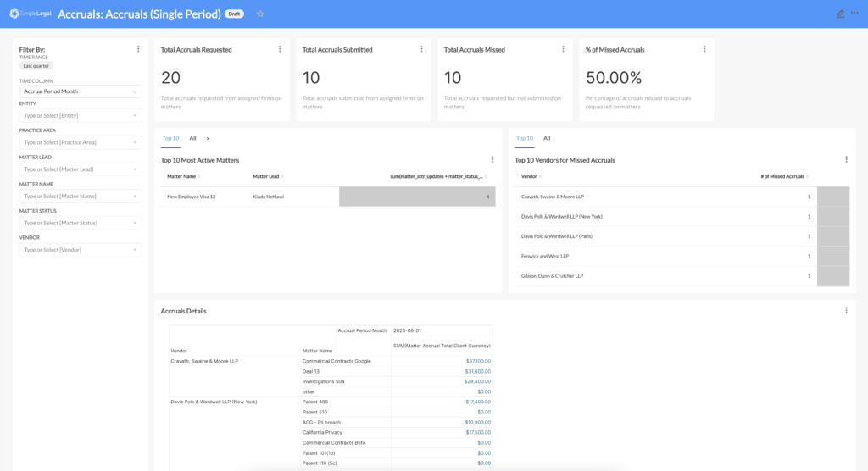Open the Entity filter dropdown
This screenshot has height=471, width=868.
[x=81, y=115]
